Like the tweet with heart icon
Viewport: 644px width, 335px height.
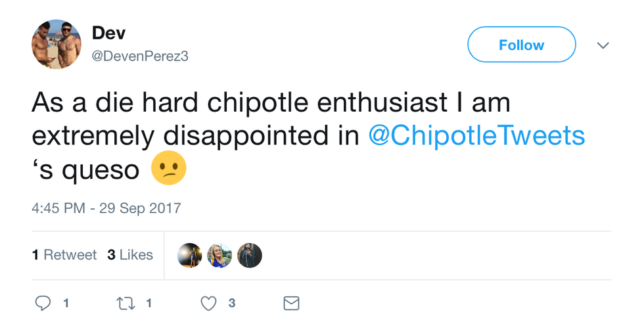point(208,303)
